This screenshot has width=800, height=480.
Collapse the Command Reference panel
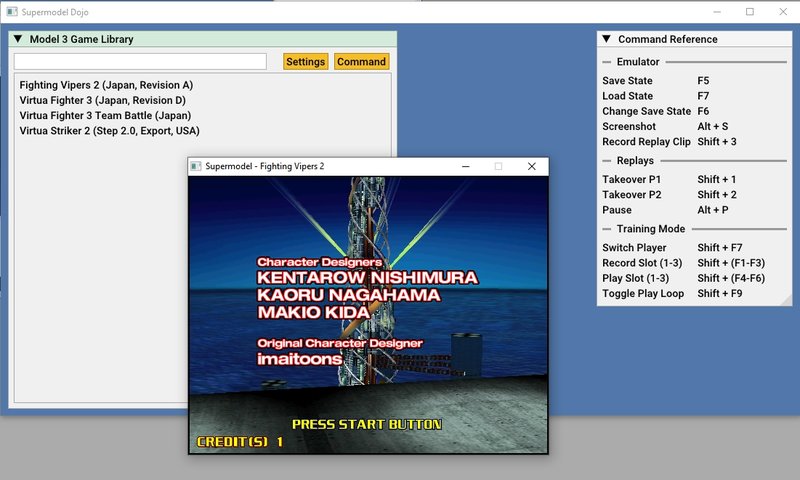tap(606, 39)
